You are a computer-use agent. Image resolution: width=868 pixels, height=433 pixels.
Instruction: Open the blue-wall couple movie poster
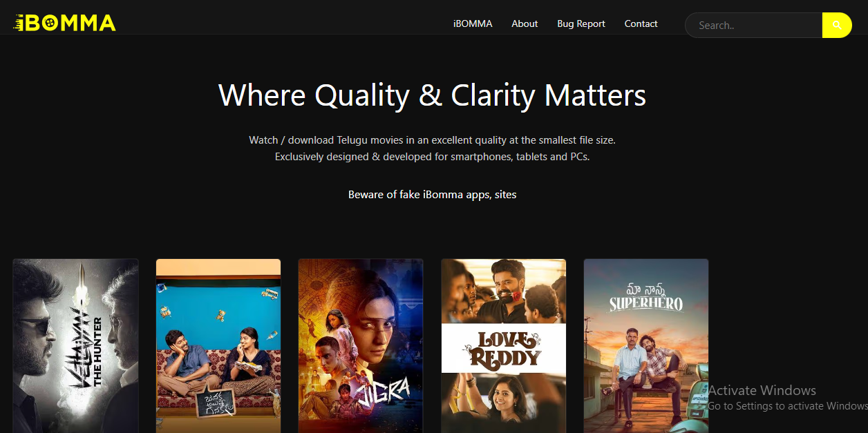coord(218,346)
